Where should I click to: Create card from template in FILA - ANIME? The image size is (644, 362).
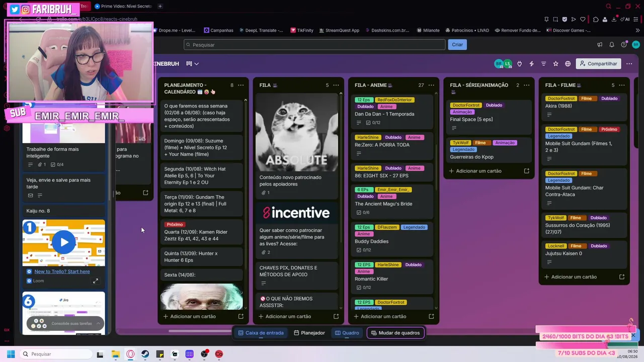431,317
